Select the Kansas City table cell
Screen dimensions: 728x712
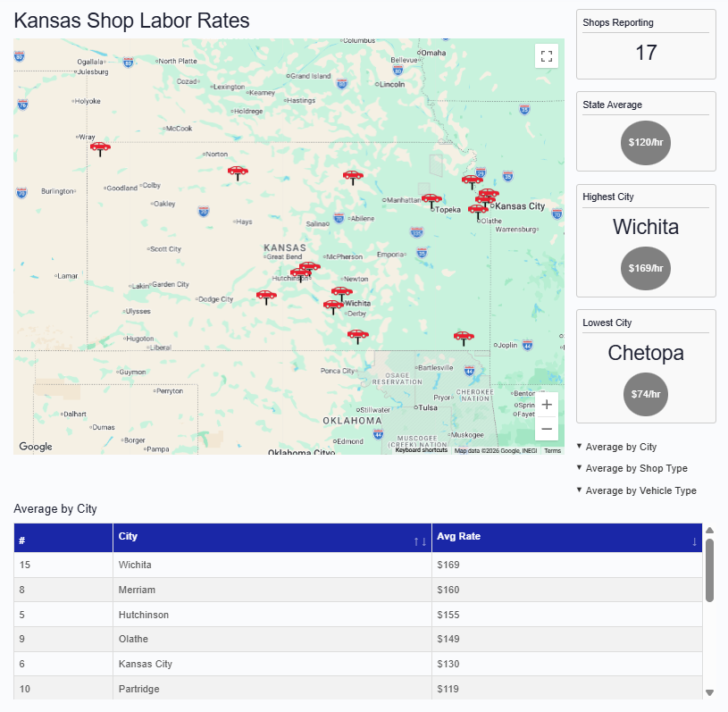[x=272, y=664]
